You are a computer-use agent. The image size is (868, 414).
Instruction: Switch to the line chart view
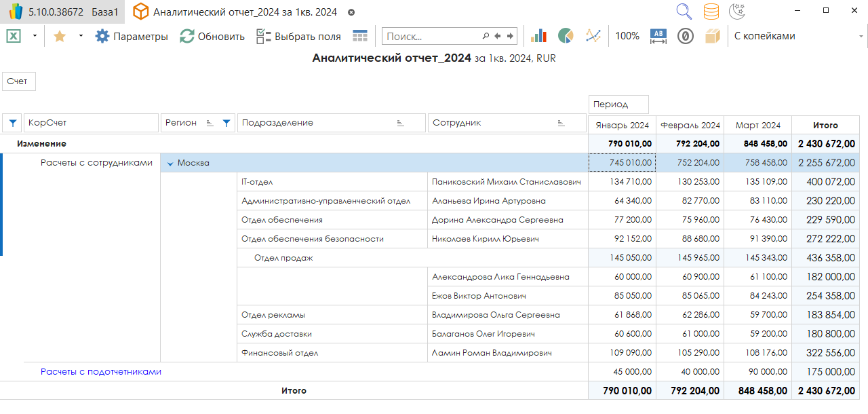(593, 36)
